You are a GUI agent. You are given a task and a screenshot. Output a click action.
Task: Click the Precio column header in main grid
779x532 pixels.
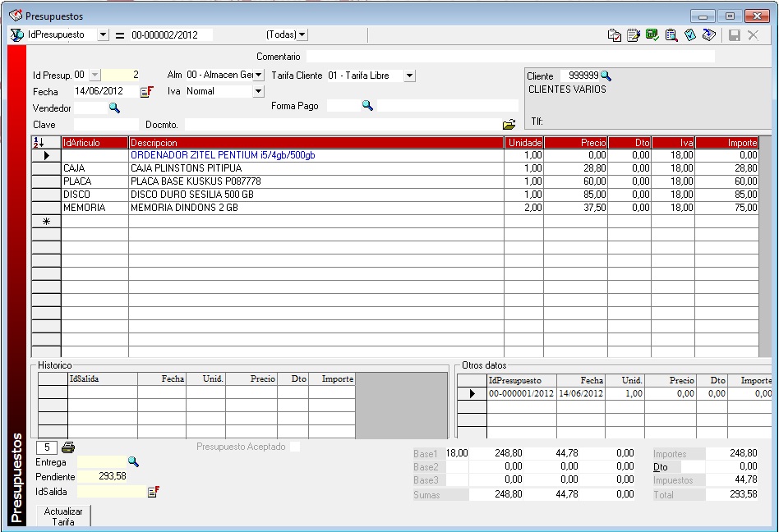click(x=576, y=143)
